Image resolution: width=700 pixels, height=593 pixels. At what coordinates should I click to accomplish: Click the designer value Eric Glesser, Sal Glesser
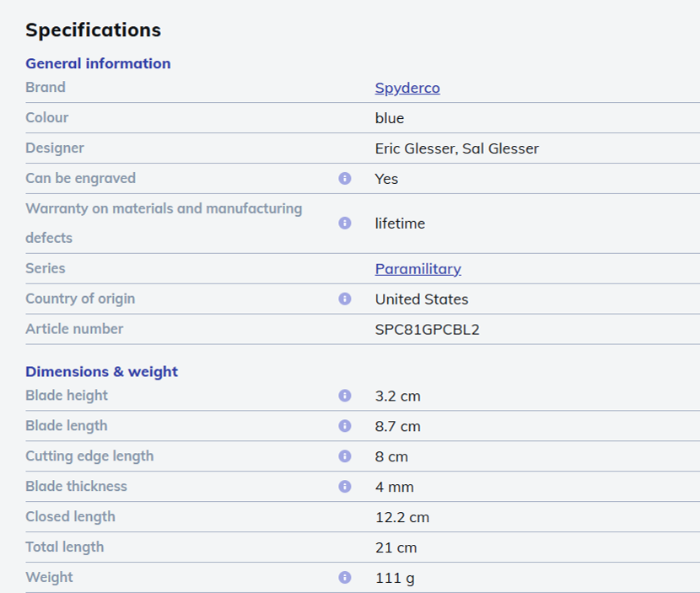tap(457, 148)
